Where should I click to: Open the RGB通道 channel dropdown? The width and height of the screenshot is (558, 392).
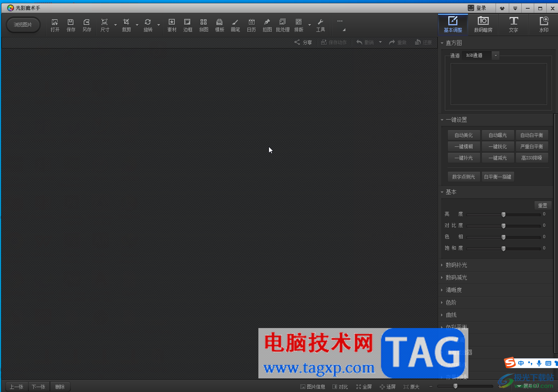tap(496, 56)
